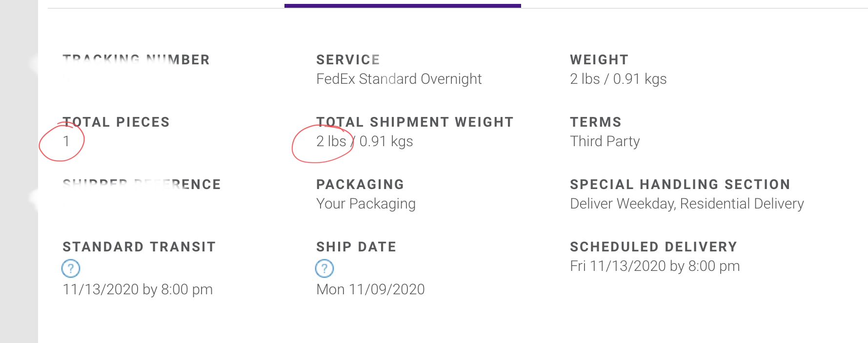This screenshot has width=868, height=343.
Task: Click the Total Pieces heading
Action: point(116,122)
